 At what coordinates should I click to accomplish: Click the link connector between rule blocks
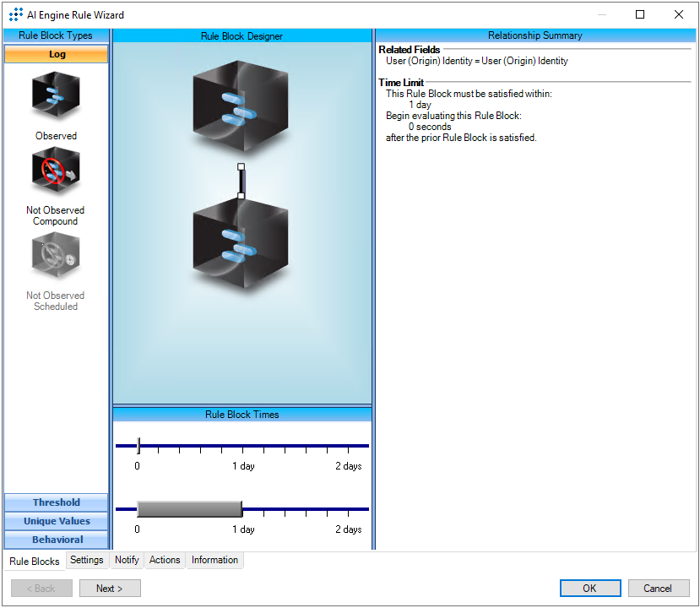tap(241, 181)
